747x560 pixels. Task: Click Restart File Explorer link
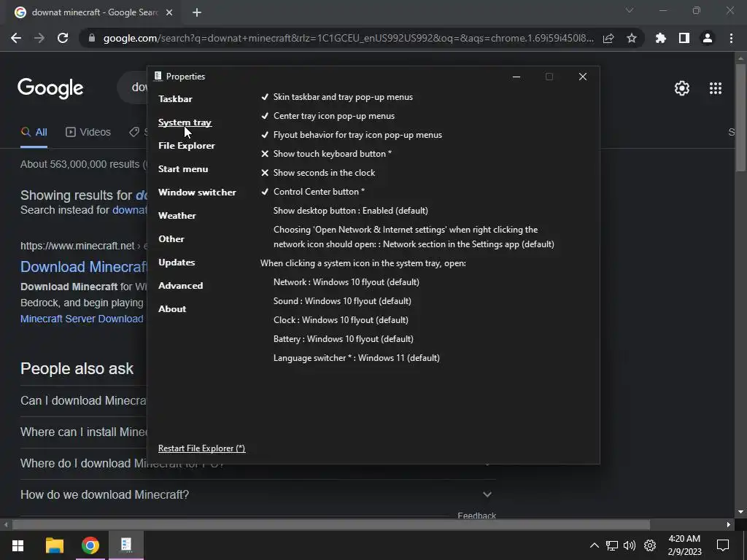(201, 448)
